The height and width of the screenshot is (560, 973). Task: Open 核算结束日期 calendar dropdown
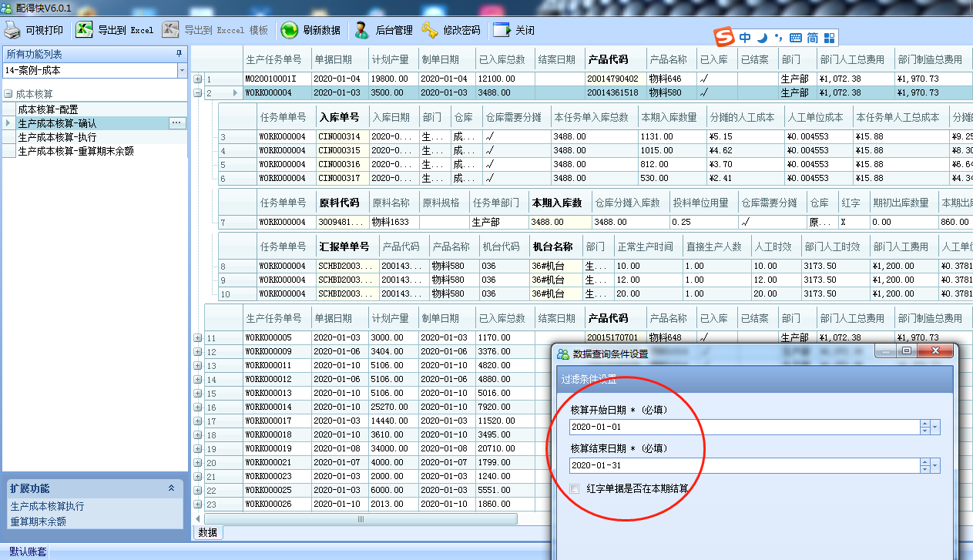(x=935, y=465)
